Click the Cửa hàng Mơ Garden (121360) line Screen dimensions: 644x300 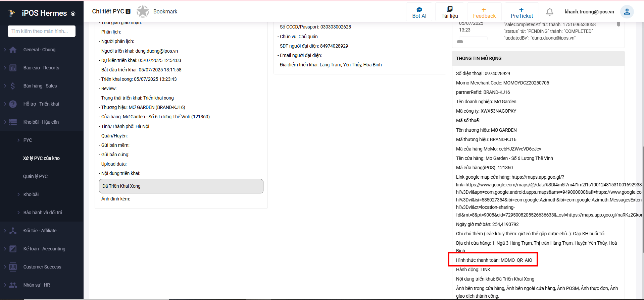154,117
